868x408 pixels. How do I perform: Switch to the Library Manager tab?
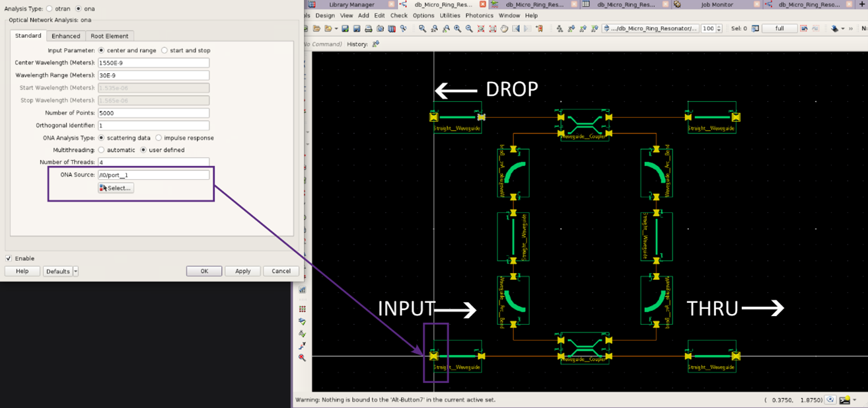(x=351, y=5)
